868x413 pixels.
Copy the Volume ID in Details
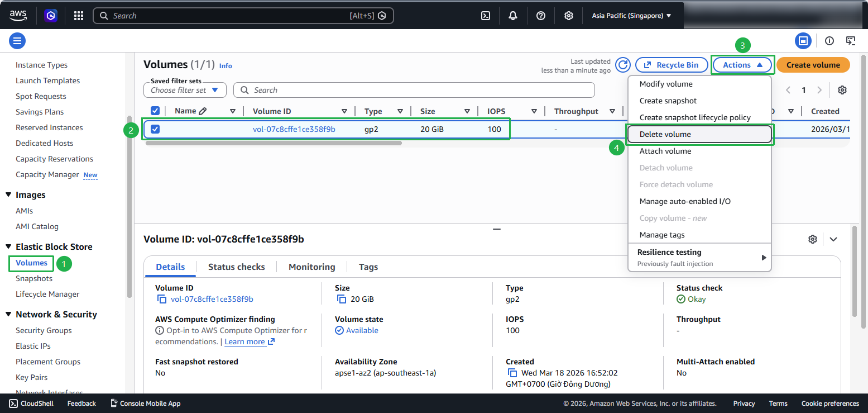(162, 299)
